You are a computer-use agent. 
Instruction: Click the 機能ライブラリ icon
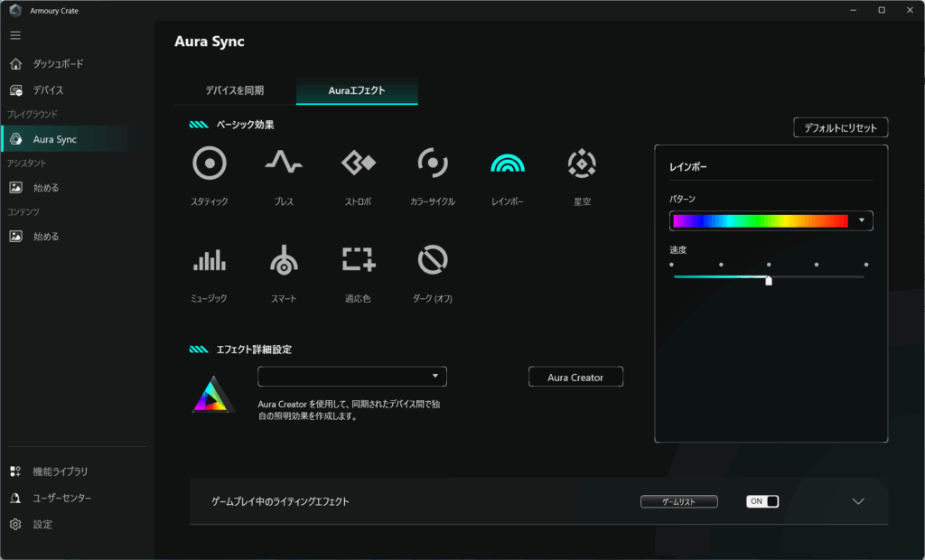pyautogui.click(x=16, y=471)
